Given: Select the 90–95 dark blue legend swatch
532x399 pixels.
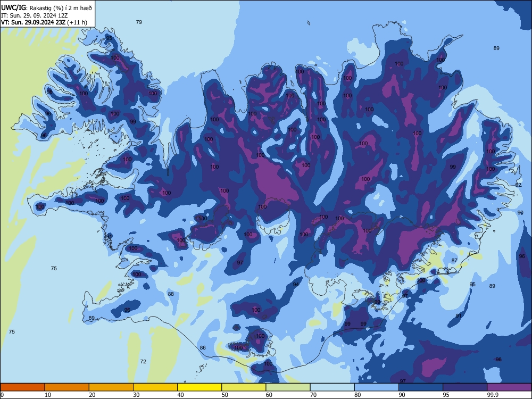Looking at the screenshot, I should pos(421,387).
